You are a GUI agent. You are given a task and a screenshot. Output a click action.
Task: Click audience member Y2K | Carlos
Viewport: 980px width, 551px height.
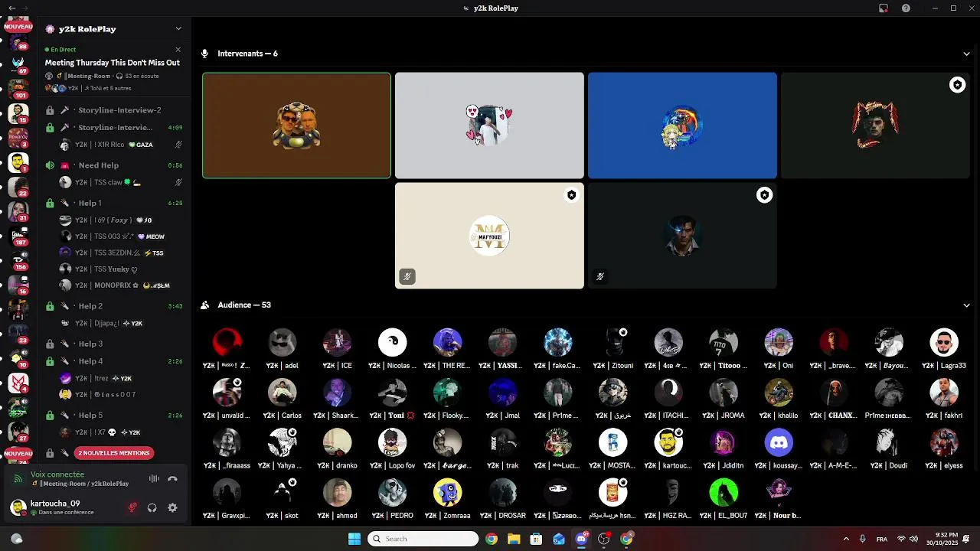click(282, 399)
